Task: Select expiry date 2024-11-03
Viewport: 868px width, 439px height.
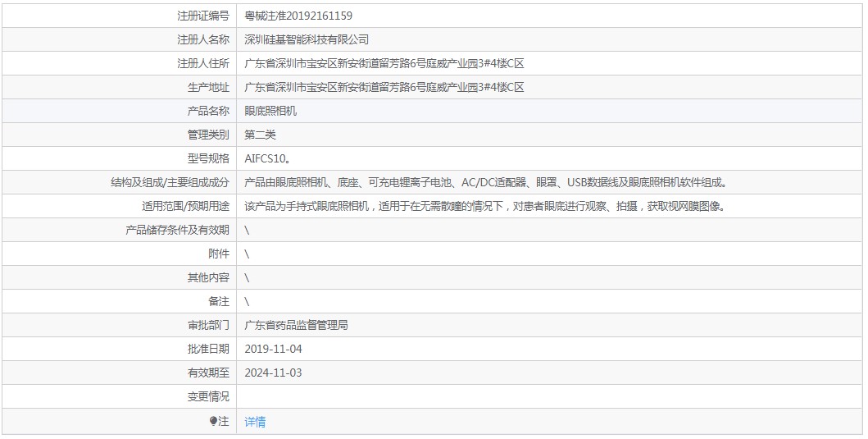Action: click(x=274, y=373)
